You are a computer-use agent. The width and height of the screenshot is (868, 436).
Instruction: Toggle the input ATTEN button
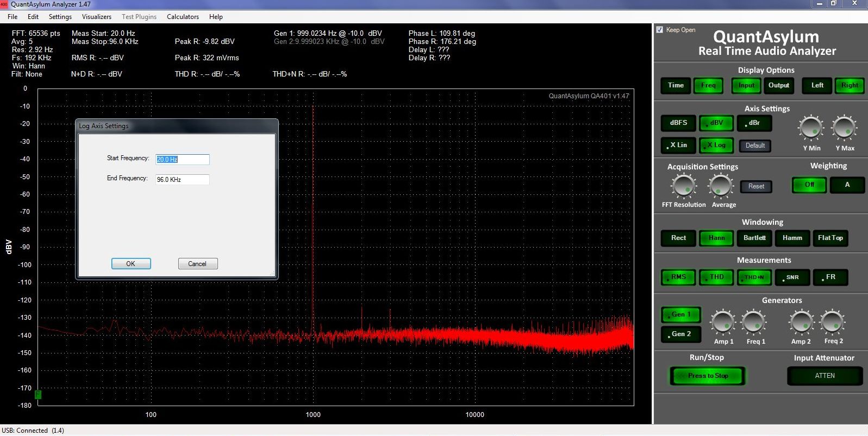tap(825, 376)
